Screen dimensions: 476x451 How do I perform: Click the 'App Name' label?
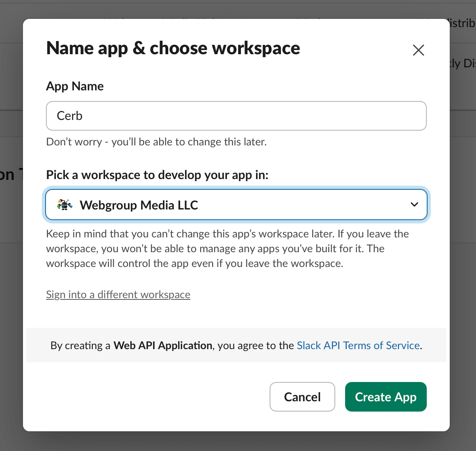(75, 86)
